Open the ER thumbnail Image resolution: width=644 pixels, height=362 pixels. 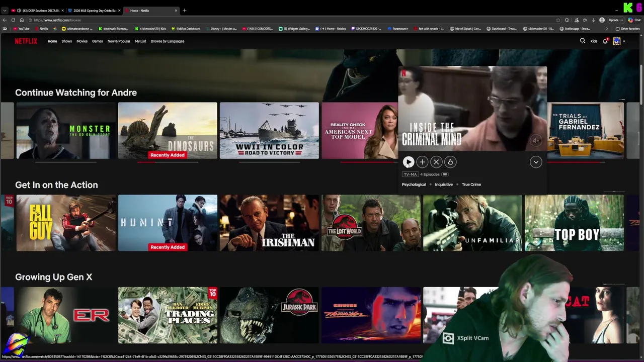(66, 315)
